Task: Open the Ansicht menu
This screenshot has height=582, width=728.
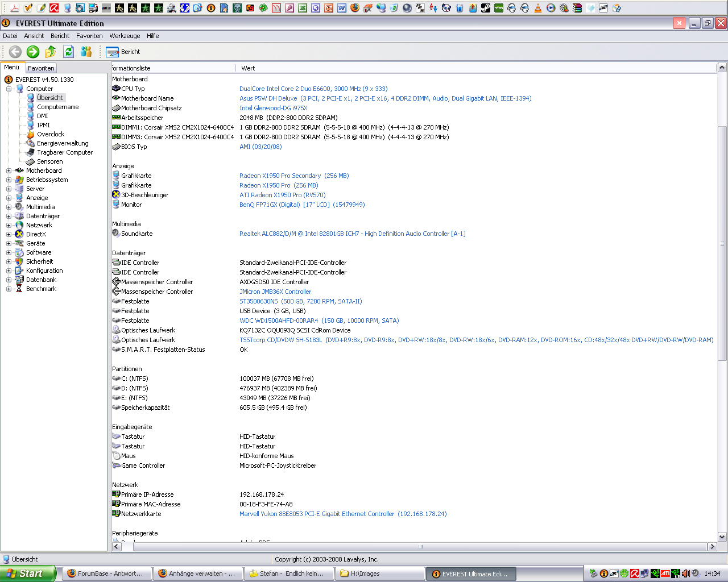Action: click(x=34, y=36)
